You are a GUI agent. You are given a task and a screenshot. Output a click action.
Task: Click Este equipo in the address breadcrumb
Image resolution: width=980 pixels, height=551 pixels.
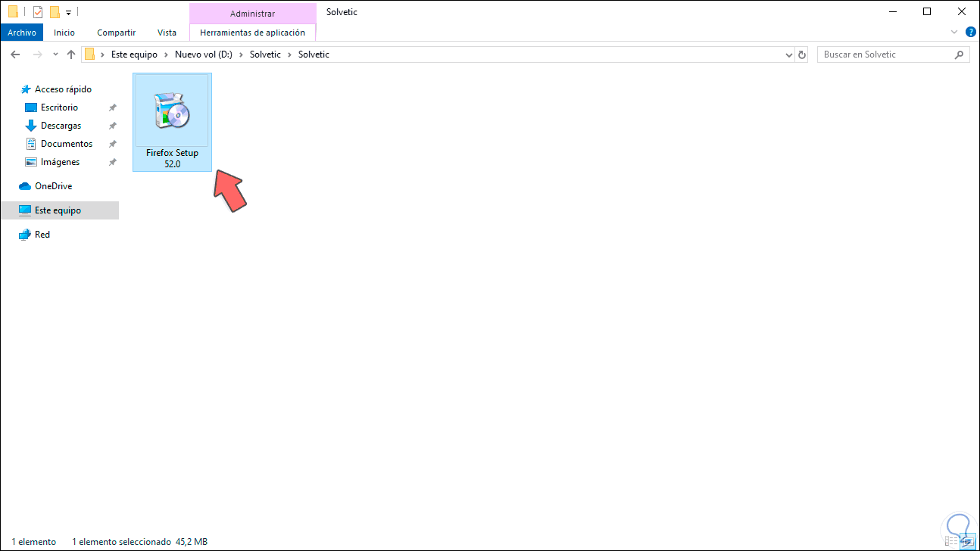click(134, 54)
